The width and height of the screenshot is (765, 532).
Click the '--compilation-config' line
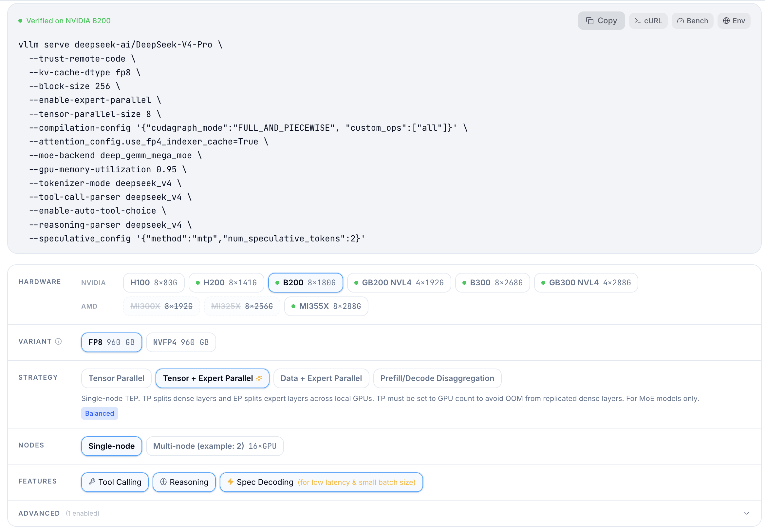(248, 128)
